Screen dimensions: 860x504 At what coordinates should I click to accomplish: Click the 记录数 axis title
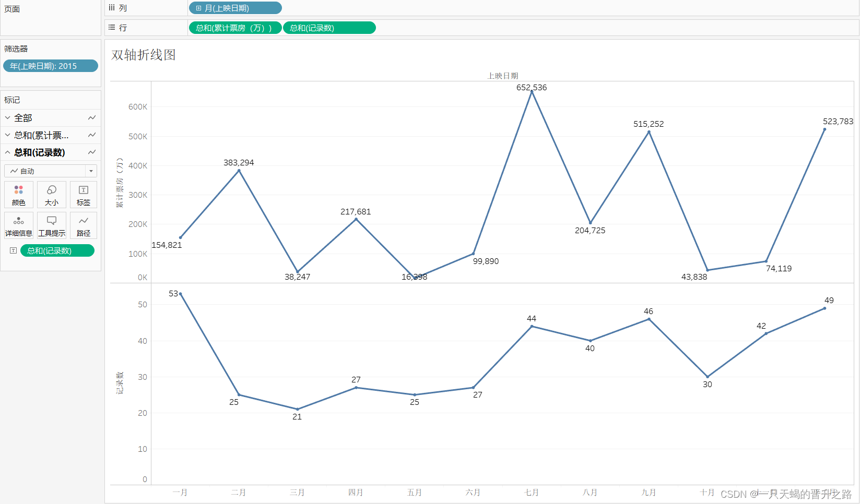[120, 383]
